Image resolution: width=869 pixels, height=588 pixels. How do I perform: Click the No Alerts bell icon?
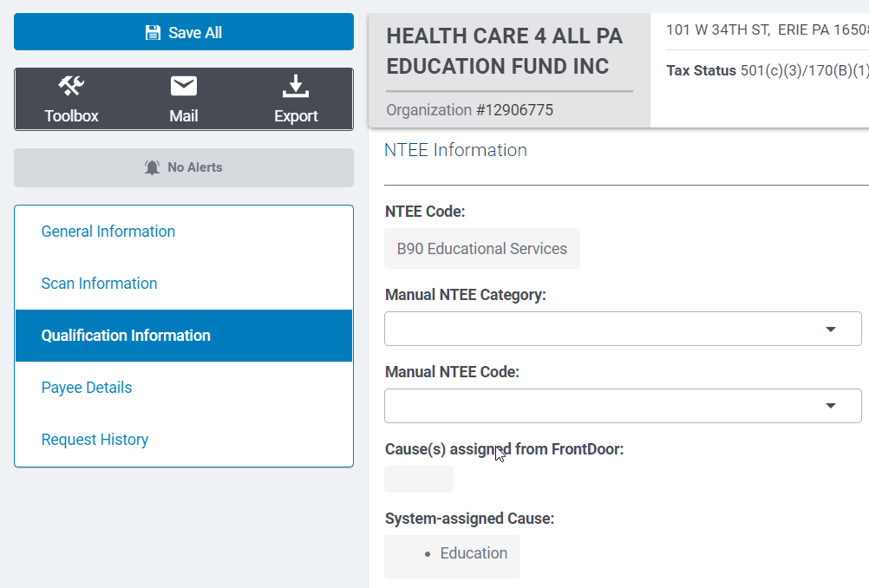(x=152, y=167)
